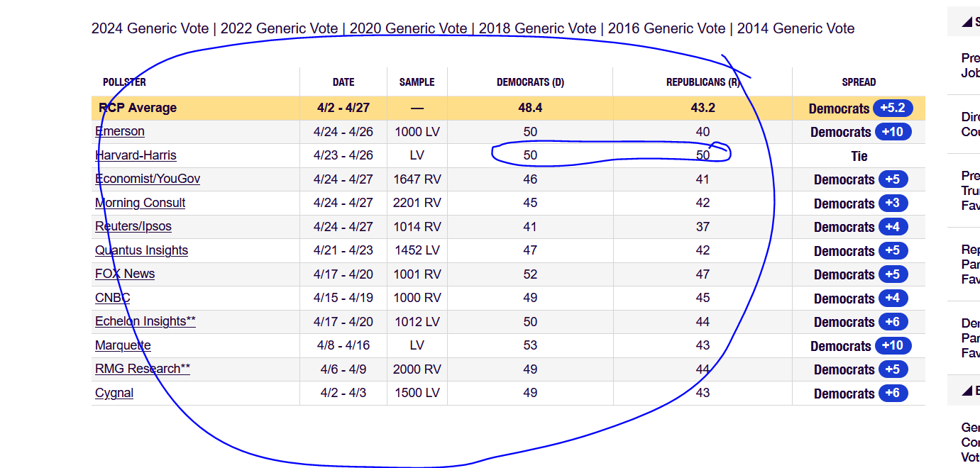This screenshot has width=980, height=468.
Task: Click the Reuters/Ipsos Republicans value 37
Action: point(703,226)
